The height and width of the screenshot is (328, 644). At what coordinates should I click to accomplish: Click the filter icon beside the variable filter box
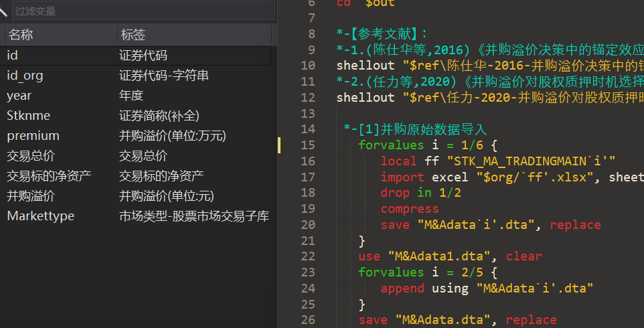click(5, 10)
